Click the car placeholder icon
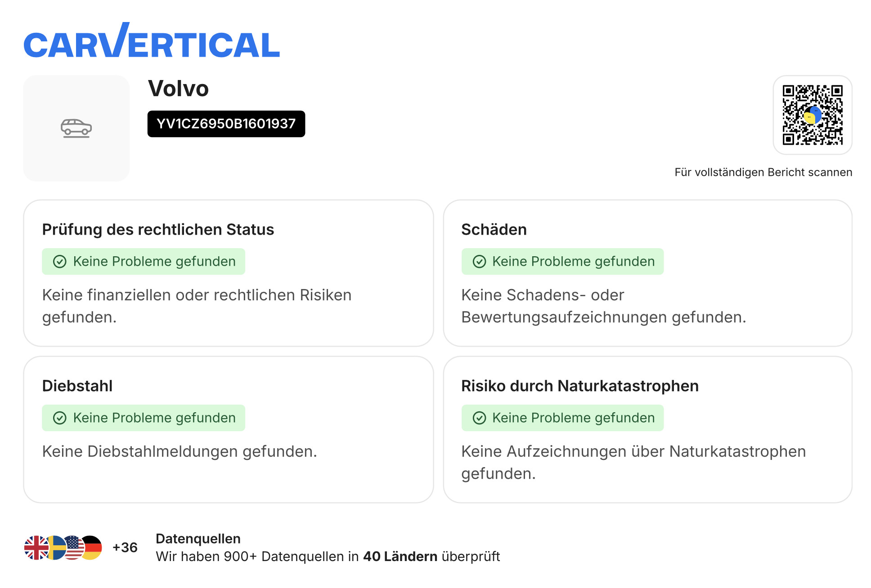The width and height of the screenshot is (871, 588). [76, 128]
